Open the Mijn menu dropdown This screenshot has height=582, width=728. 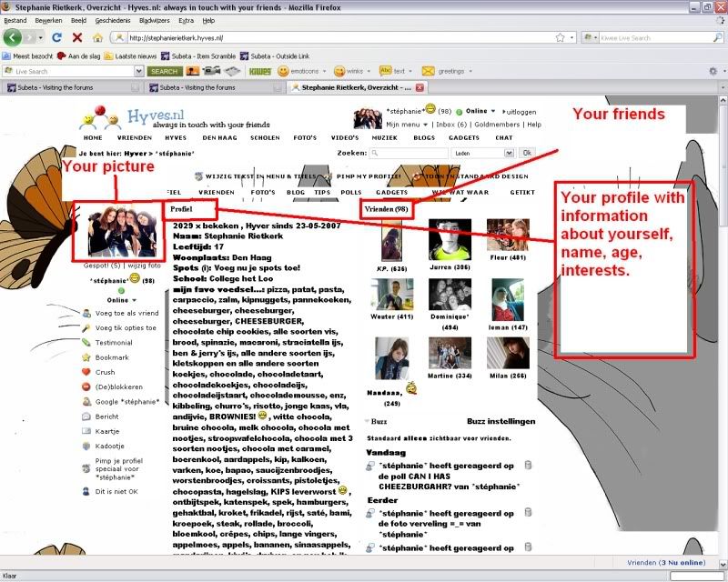tap(407, 124)
